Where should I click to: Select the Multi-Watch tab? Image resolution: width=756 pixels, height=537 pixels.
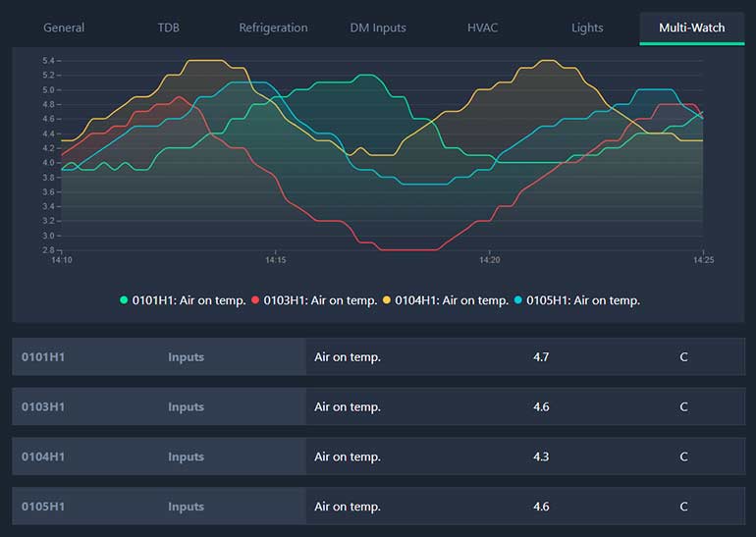point(691,27)
